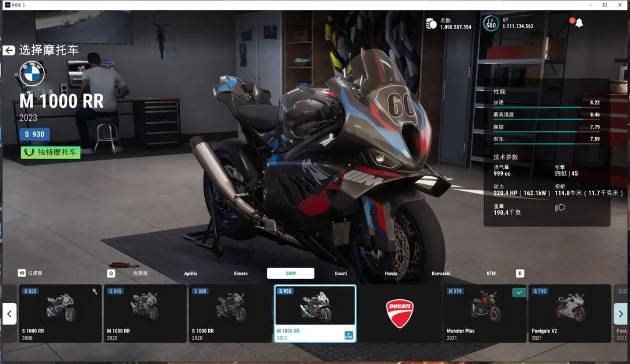Click the 技术参数 technical specs heading
The image size is (630, 364).
tap(505, 157)
